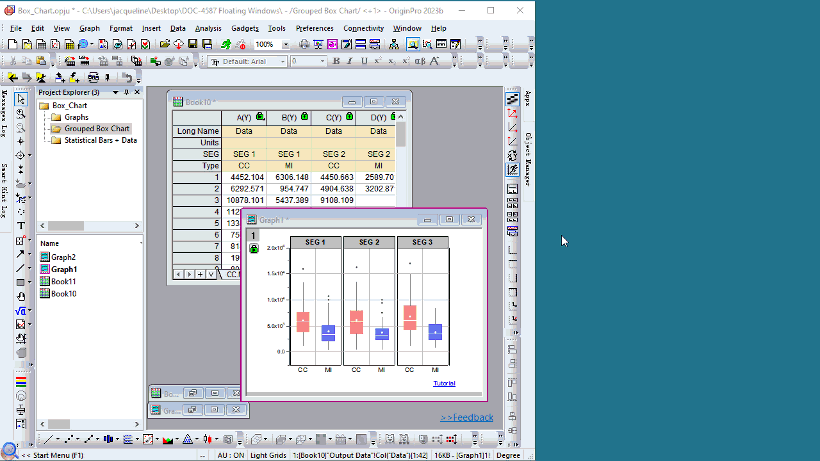Click the >>Feedback link
This screenshot has height=461, width=820.
466,417
